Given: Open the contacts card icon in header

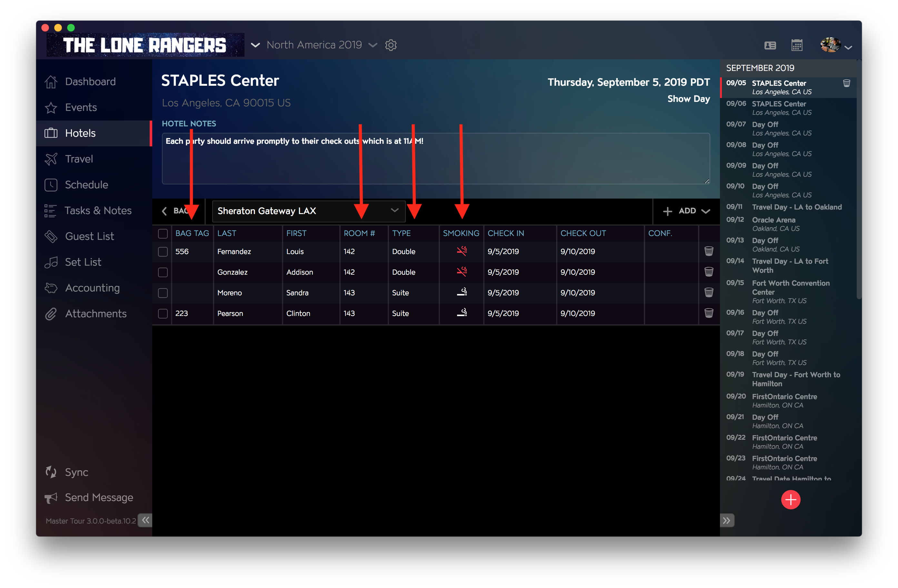Looking at the screenshot, I should [x=770, y=46].
